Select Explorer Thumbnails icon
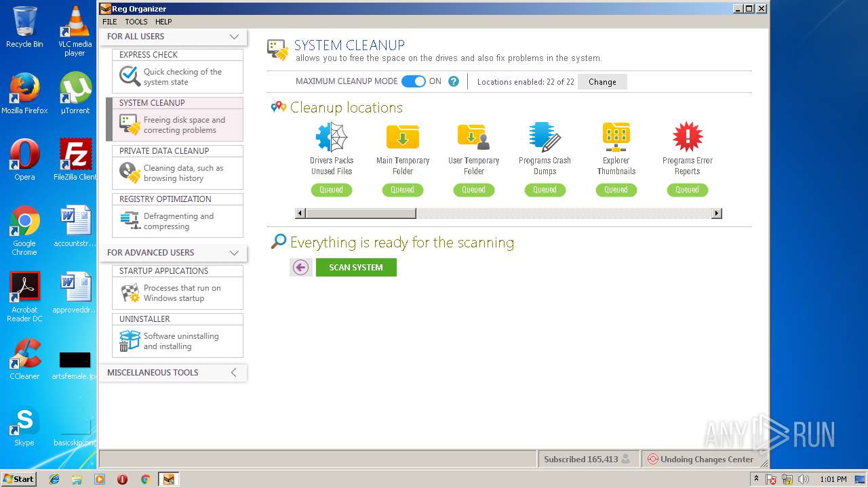This screenshot has width=868, height=488. pyautogui.click(x=616, y=138)
